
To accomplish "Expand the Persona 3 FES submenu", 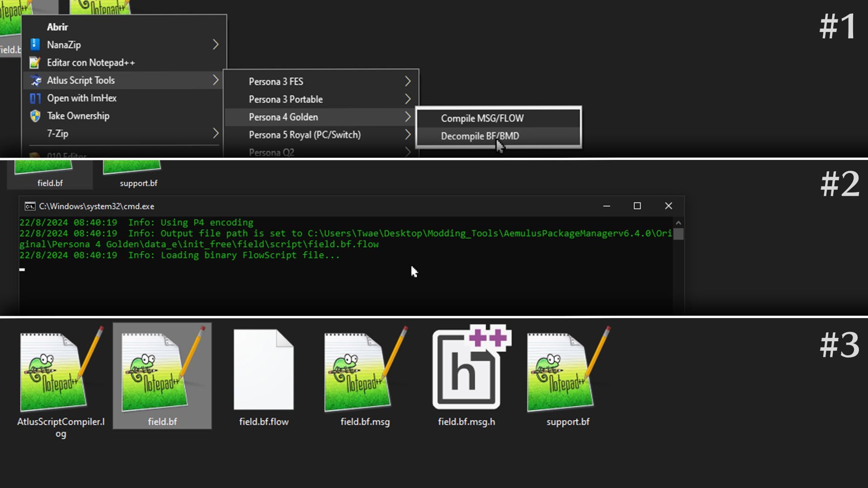I will (276, 81).
